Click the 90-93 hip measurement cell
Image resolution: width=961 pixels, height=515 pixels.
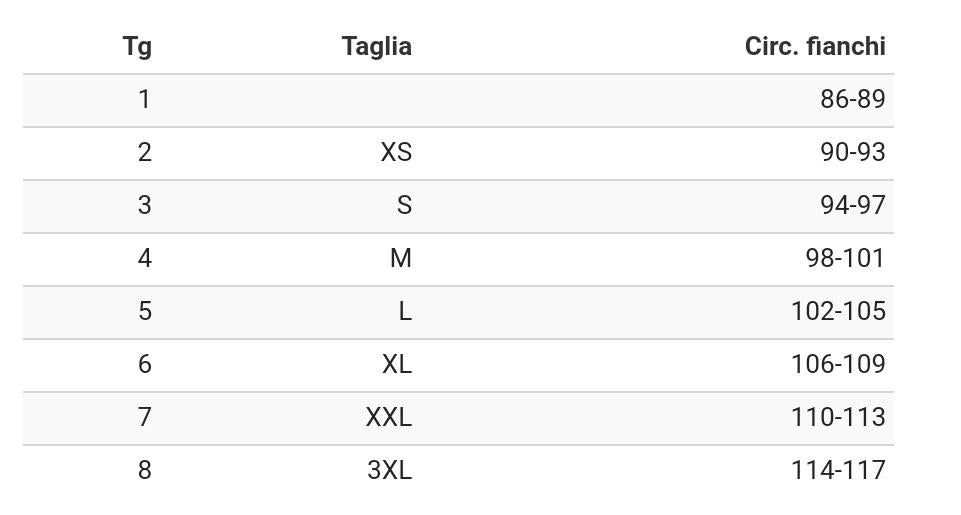(852, 152)
